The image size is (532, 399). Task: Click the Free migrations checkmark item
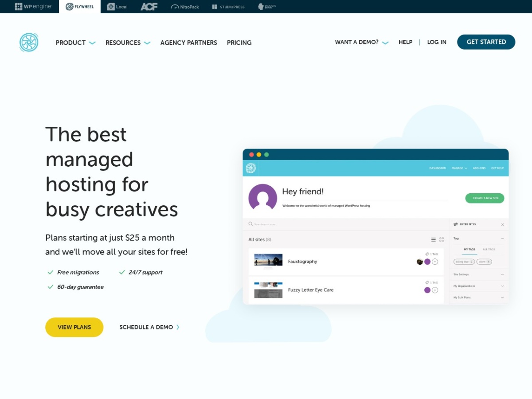73,272
